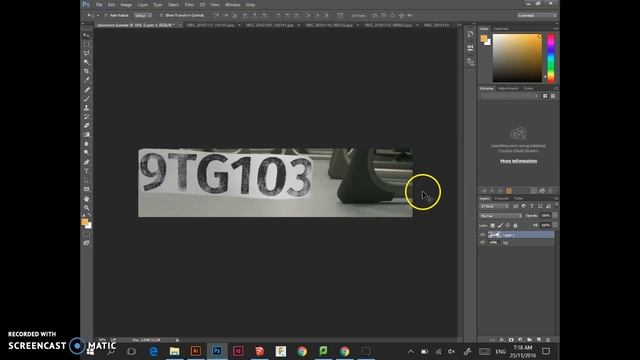The width and height of the screenshot is (640, 360).
Task: Toggle lock all padlock icon
Action: click(x=516, y=225)
